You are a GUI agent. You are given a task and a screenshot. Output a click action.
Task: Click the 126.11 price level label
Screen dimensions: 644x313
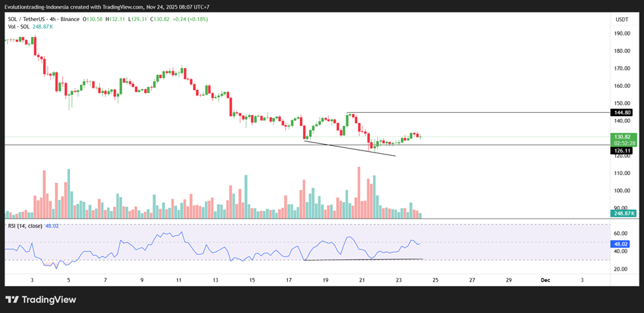tap(622, 151)
